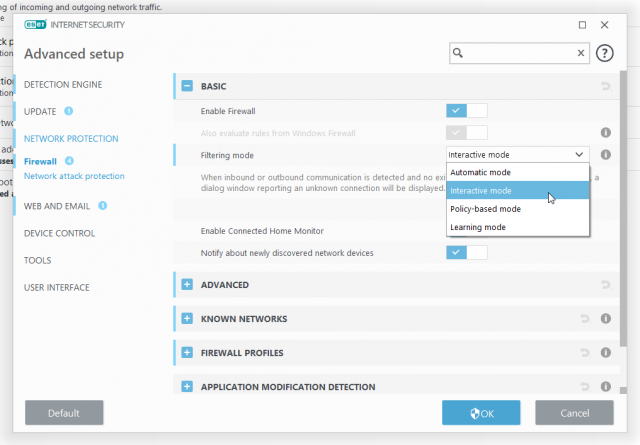Image resolution: width=640 pixels, height=445 pixels.
Task: Click info icon for Firewall Profiles
Action: tap(605, 353)
